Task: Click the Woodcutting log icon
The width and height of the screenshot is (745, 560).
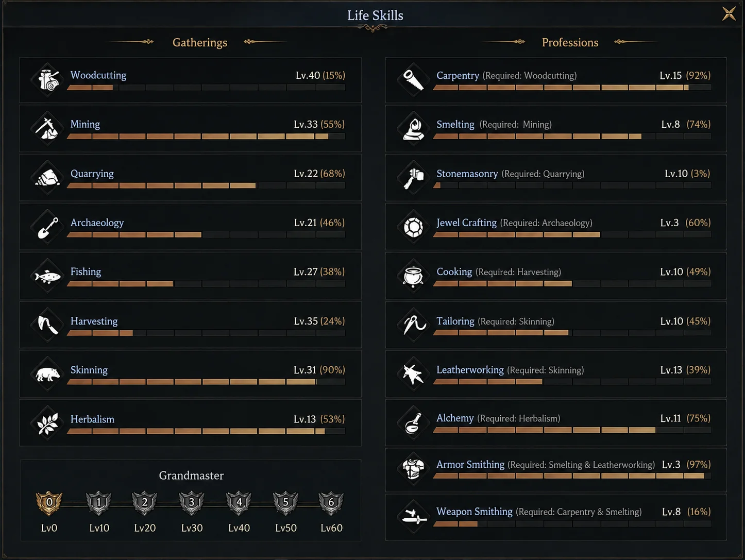Action: [x=48, y=80]
